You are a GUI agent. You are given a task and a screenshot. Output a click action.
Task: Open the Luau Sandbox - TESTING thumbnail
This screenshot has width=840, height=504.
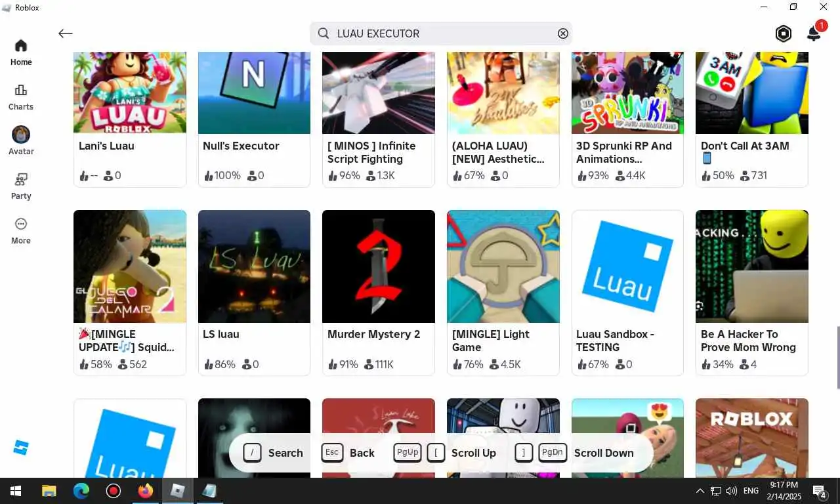[627, 266]
